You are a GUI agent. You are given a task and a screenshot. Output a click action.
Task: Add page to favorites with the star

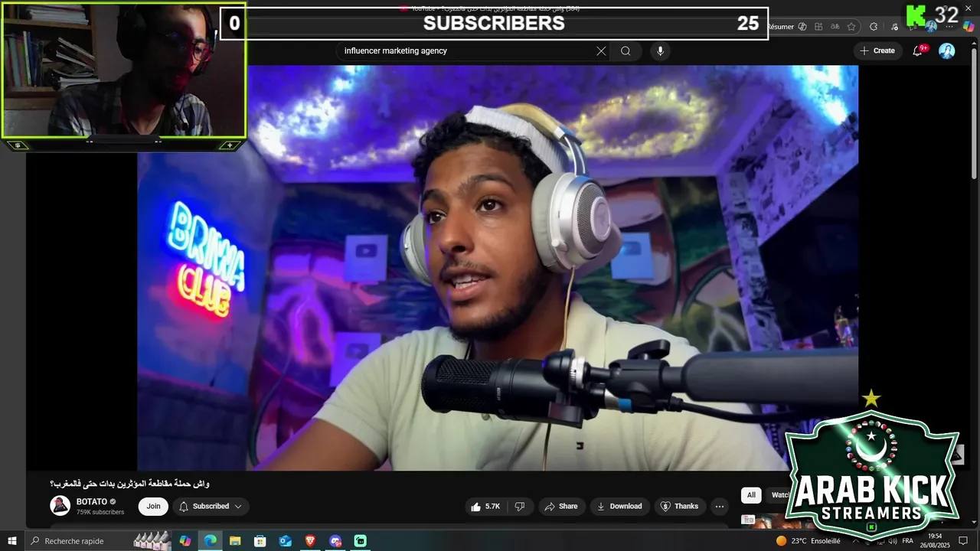point(851,27)
